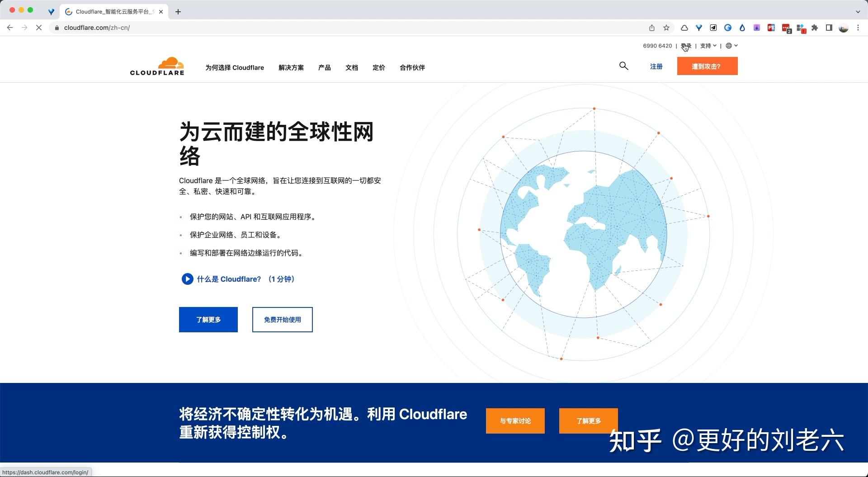Click the 免费开始使用 button

[x=282, y=320]
